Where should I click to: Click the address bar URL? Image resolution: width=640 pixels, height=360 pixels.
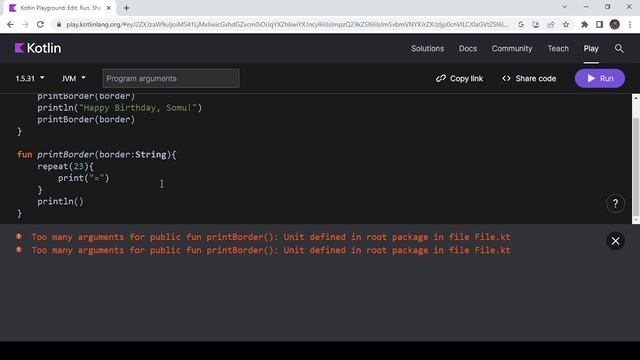[x=287, y=24]
